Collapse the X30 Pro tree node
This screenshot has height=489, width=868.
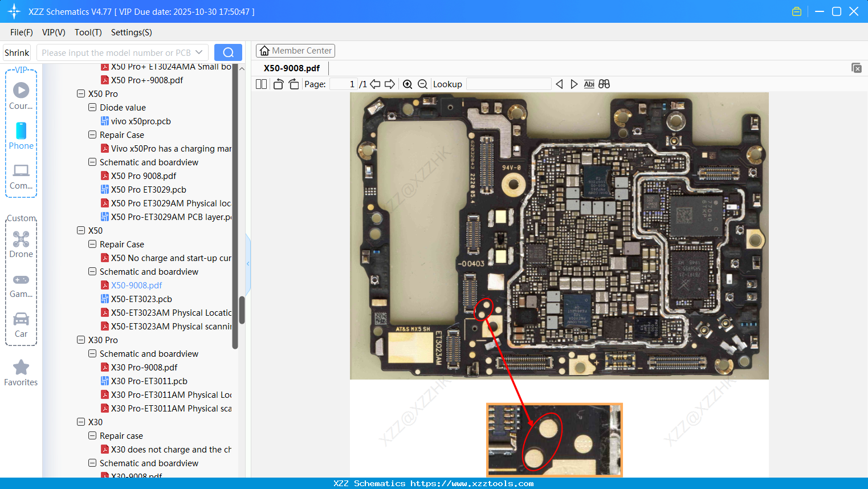click(x=81, y=340)
